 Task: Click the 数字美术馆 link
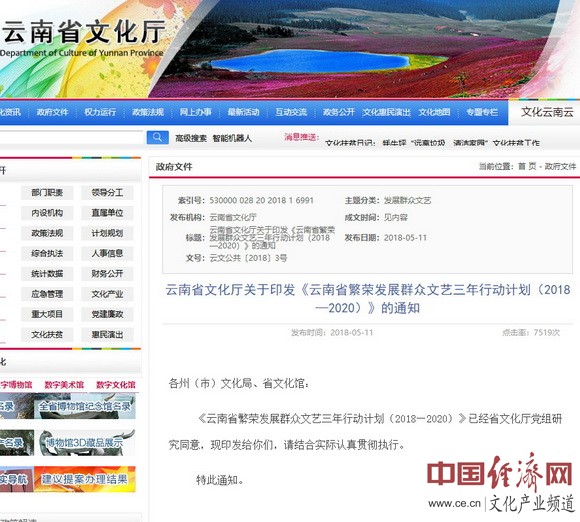tap(64, 385)
